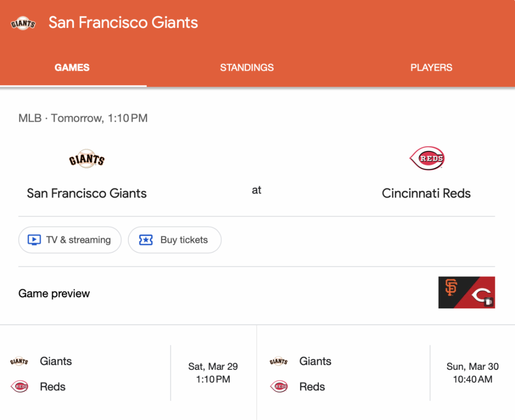Screen dimensions: 515x420
Task: Open the Players tab
Action: (x=431, y=68)
